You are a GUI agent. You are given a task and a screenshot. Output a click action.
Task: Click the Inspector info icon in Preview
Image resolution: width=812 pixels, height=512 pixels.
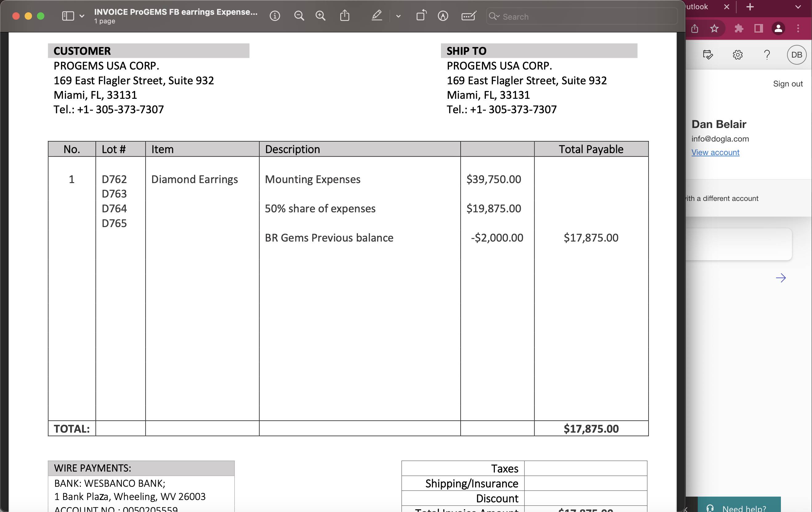274,16
